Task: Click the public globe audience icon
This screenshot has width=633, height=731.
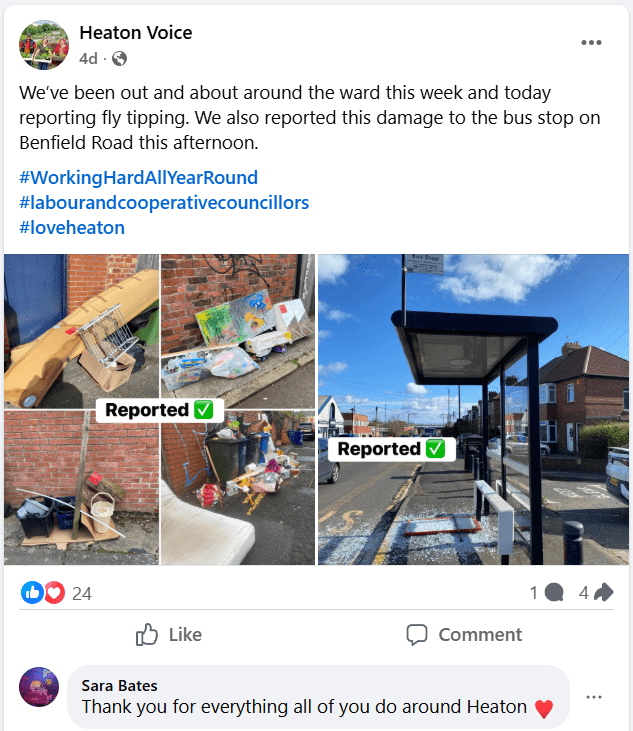Action: pyautogui.click(x=119, y=59)
